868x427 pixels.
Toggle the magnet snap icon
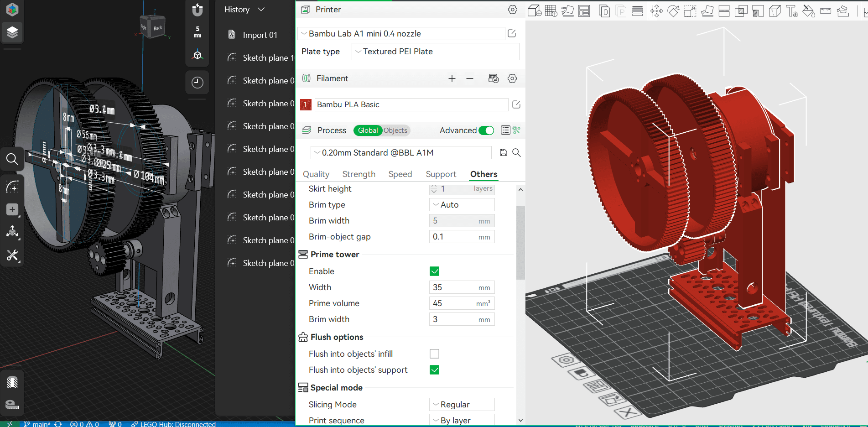point(197,9)
